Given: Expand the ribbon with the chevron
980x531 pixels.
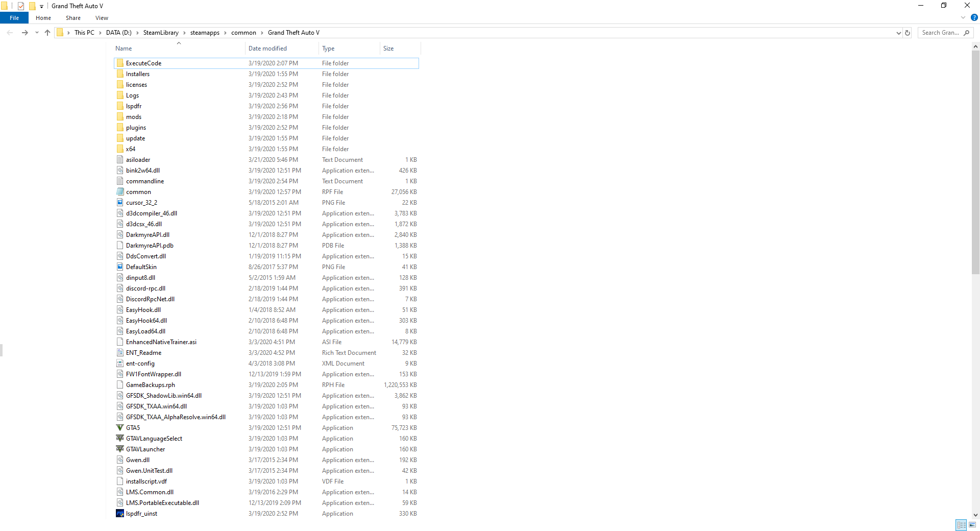Looking at the screenshot, I should 963,17.
